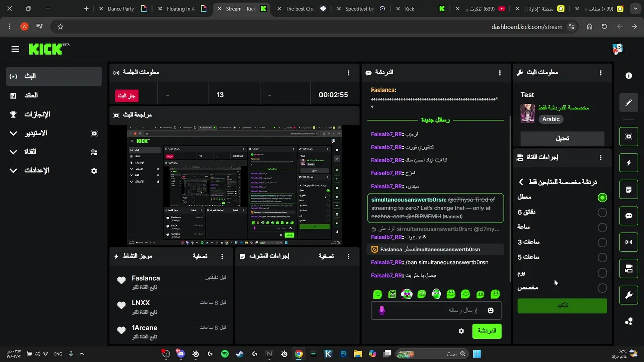Open الدردشة panel three-dot menu
Viewport: 644px width, 362px height.
[x=500, y=73]
